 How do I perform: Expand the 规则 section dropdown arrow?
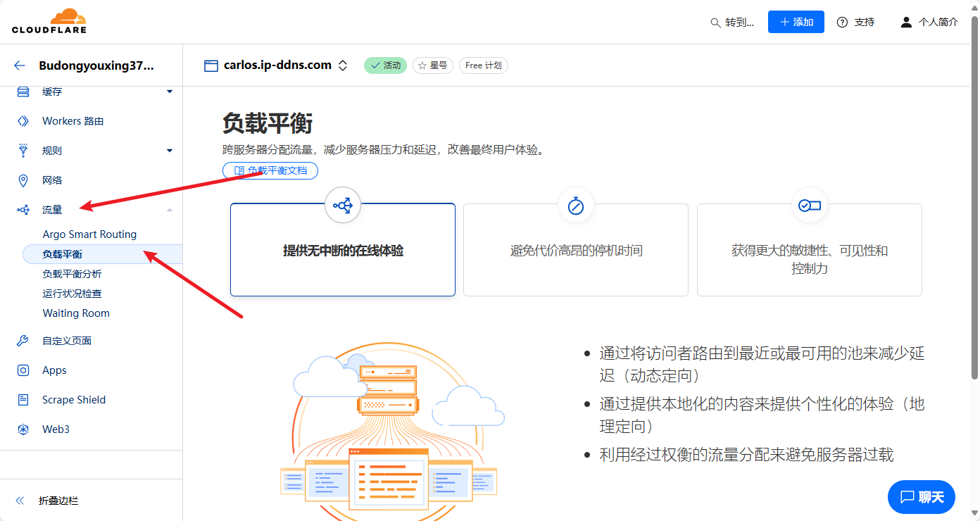[x=170, y=151]
